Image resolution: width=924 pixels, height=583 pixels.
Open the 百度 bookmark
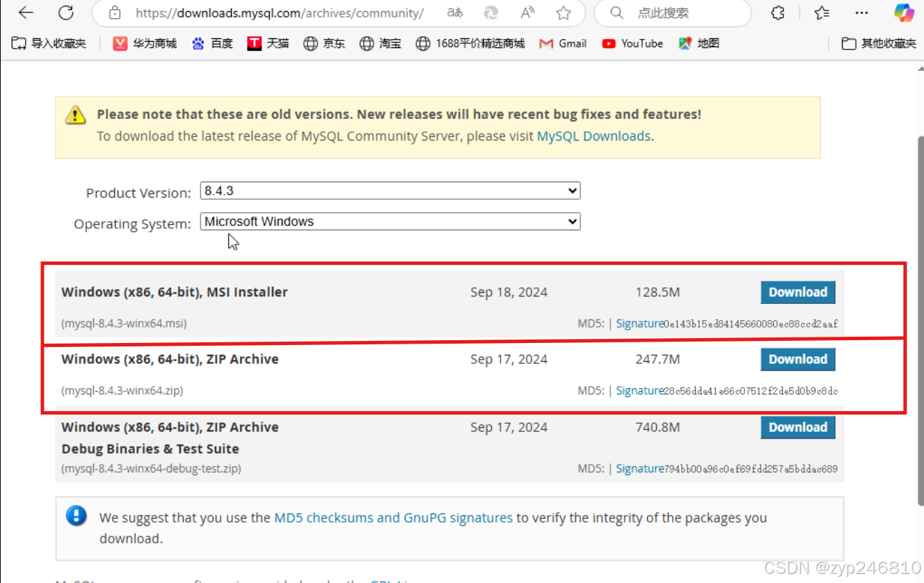tap(212, 43)
